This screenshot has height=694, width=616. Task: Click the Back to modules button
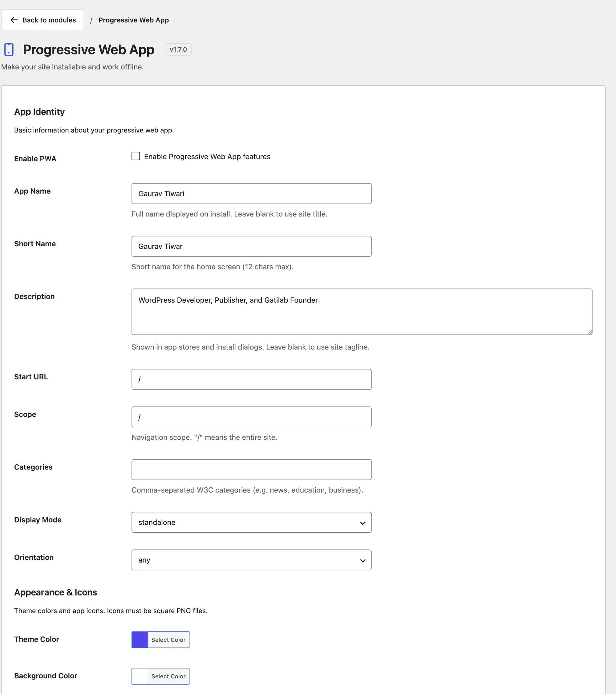43,20
